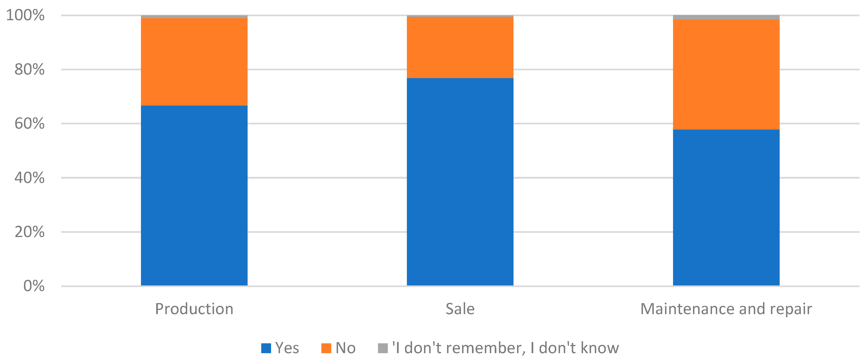Image resolution: width=868 pixels, height=364 pixels.
Task: Select the Sale category axis label
Action: (460, 309)
